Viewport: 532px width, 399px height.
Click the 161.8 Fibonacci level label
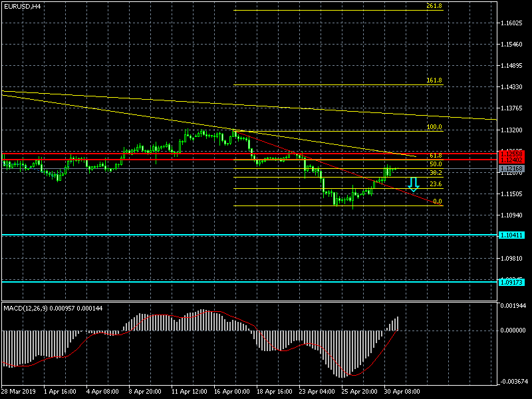(x=434, y=80)
